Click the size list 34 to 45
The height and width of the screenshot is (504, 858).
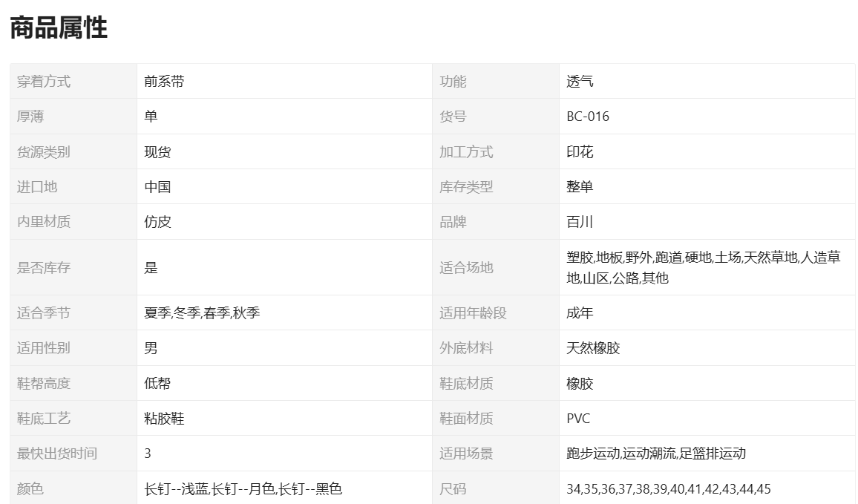668,489
